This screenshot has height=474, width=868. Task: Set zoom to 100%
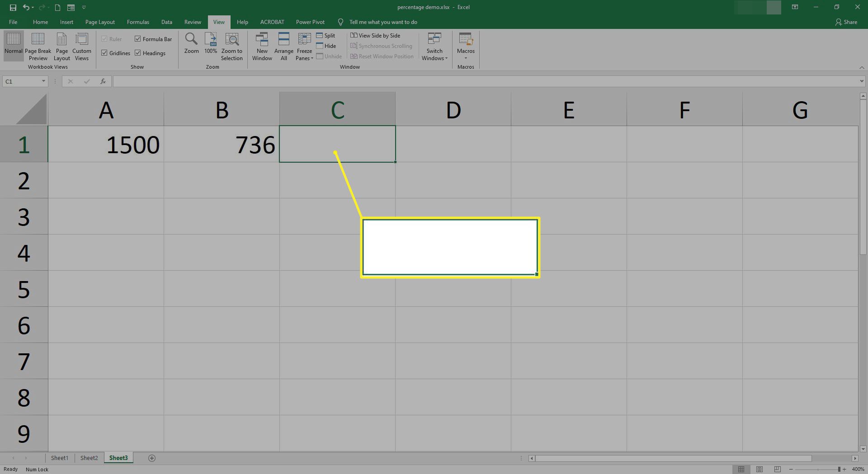tap(211, 43)
